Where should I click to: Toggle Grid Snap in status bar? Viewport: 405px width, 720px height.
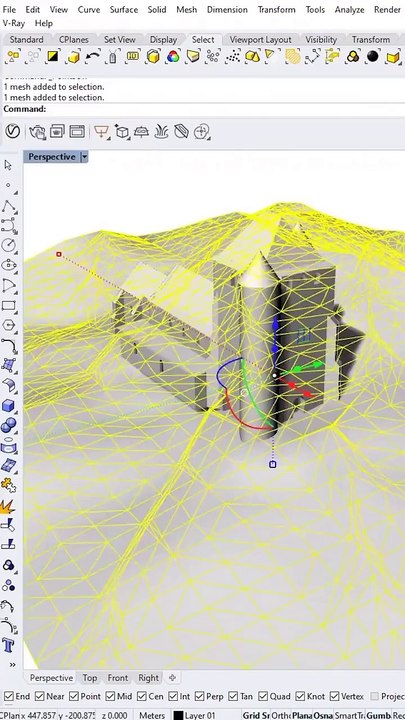pyautogui.click(x=256, y=715)
